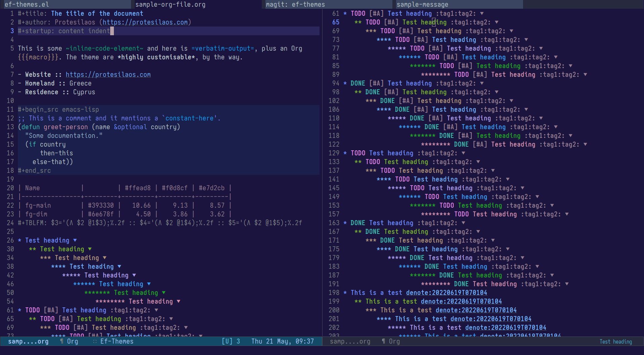Image resolution: width=644 pixels, height=355 pixels.
Task: Collapse line 46 Test heading arrow
Action: pos(149,284)
